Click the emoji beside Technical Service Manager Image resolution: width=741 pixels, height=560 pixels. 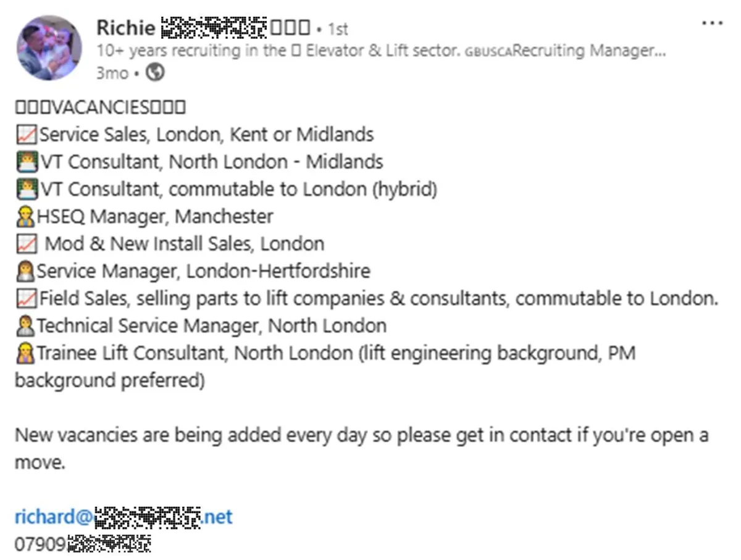click(x=26, y=325)
